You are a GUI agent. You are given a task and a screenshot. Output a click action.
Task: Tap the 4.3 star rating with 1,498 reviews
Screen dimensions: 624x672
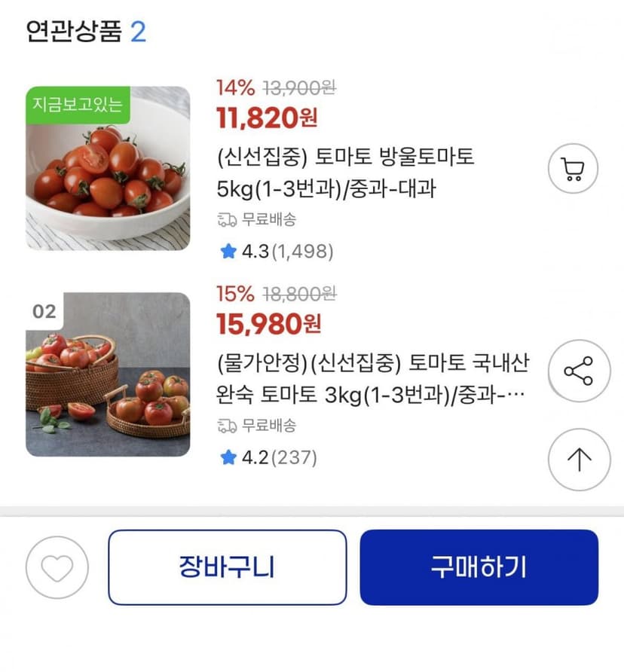pos(276,251)
